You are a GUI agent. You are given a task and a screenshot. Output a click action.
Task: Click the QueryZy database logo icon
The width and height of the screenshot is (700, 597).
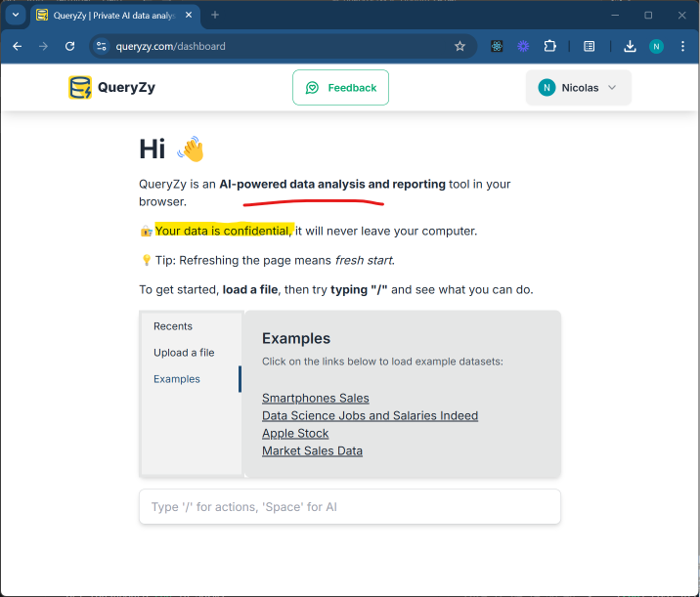pyautogui.click(x=80, y=87)
